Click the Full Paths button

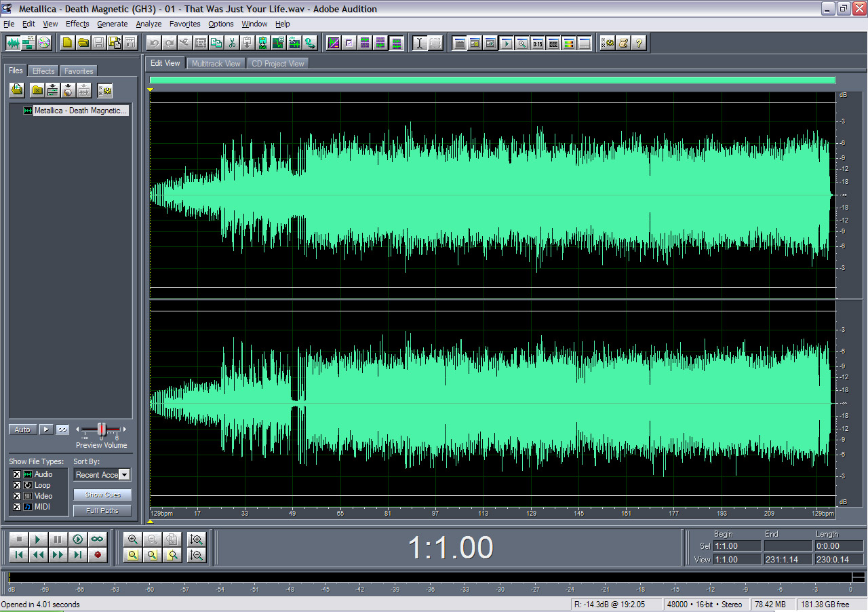[x=102, y=511]
